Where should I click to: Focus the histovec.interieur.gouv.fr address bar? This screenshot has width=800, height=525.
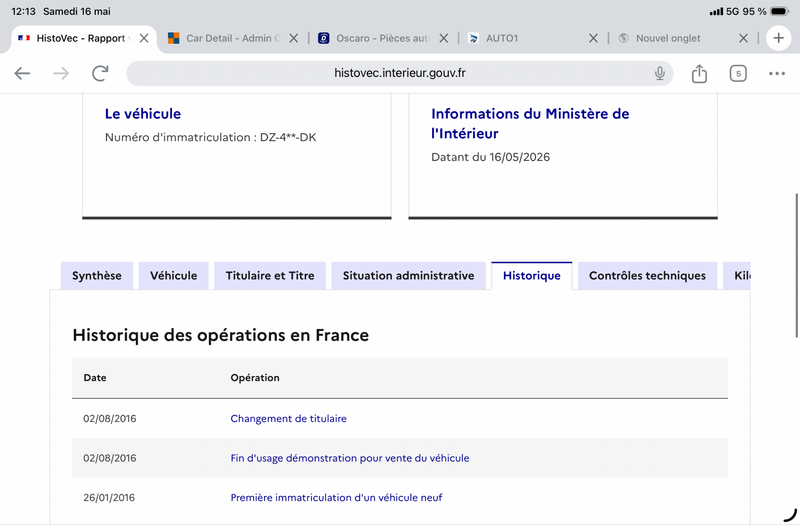[399, 73]
